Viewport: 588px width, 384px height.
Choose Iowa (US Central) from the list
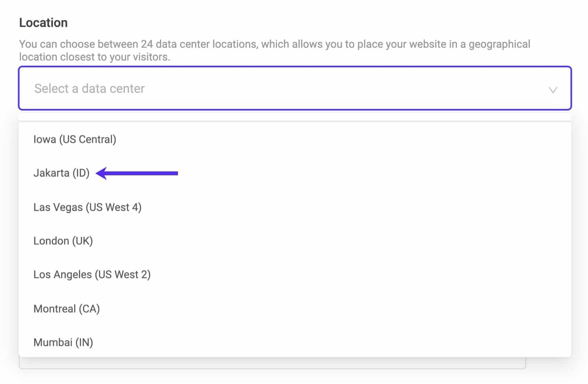[x=75, y=139]
